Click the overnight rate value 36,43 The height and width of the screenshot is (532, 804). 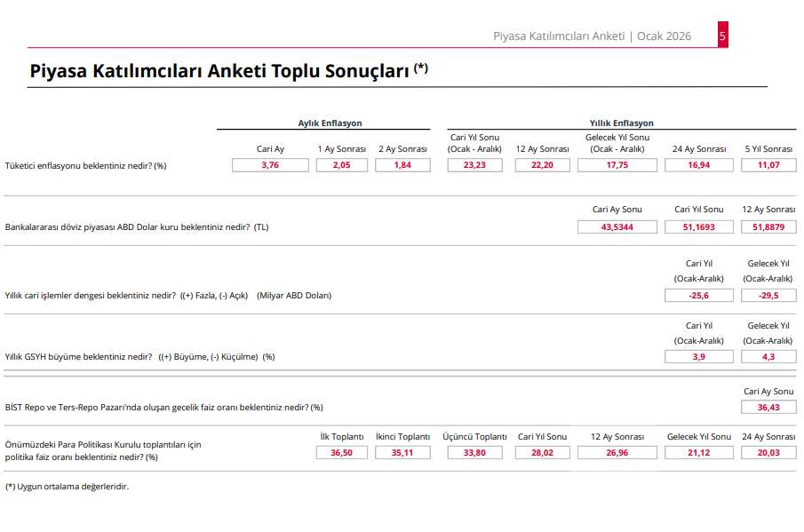[x=768, y=407]
